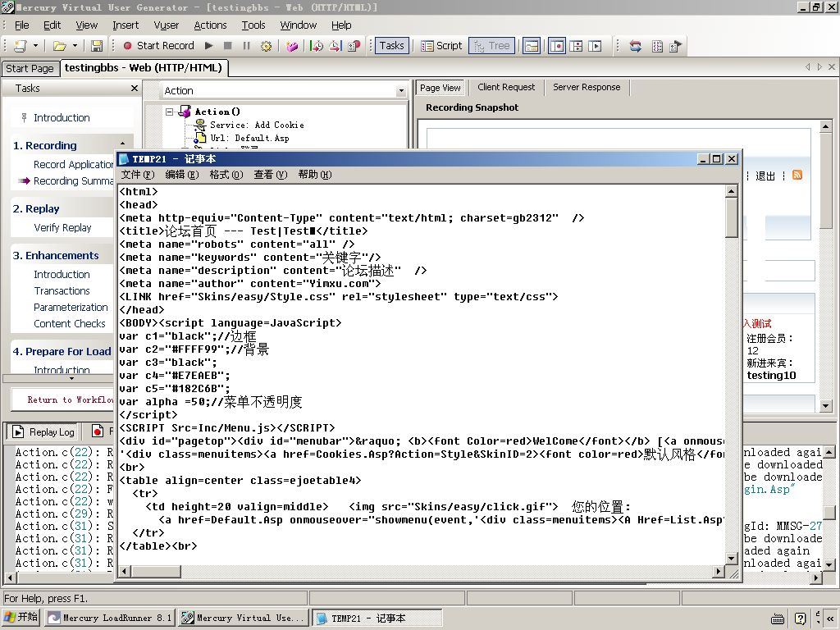Collapse the 1. Recording task section
Image resolution: width=840 pixels, height=630 pixels.
tap(123, 144)
